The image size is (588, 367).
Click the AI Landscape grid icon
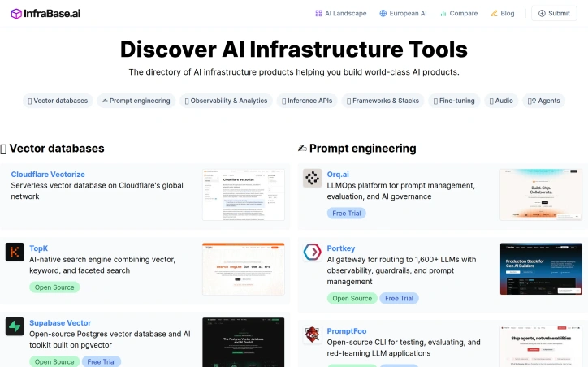[318, 14]
